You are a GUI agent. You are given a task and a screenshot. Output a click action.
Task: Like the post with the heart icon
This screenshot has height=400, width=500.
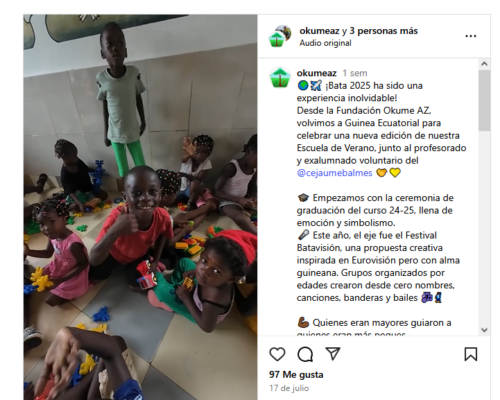(277, 354)
